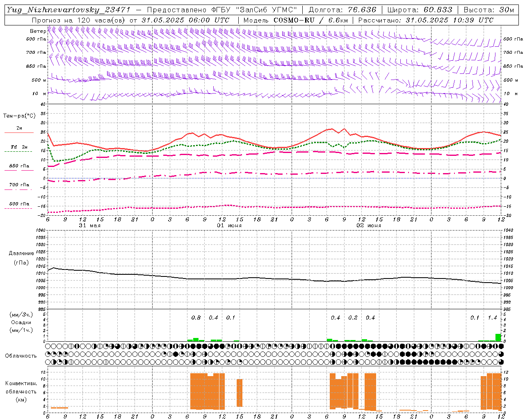Click the (км) unit under convective cloud label

coord(21,399)
